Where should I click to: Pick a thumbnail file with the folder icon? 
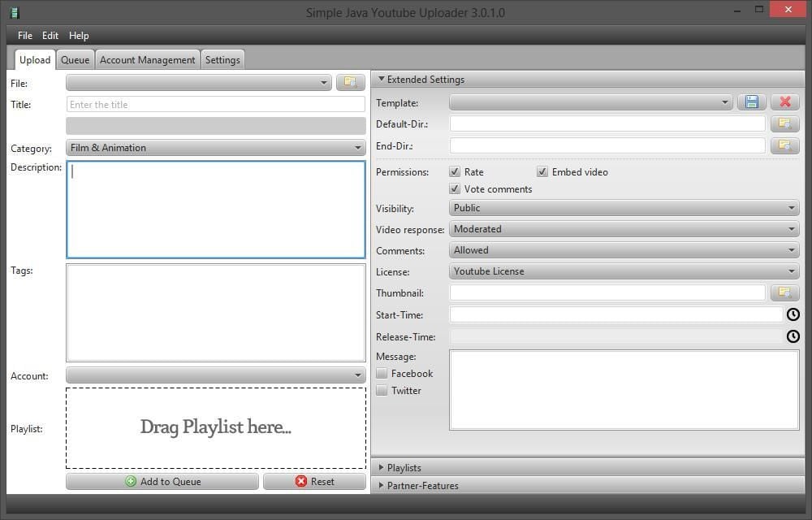(784, 292)
